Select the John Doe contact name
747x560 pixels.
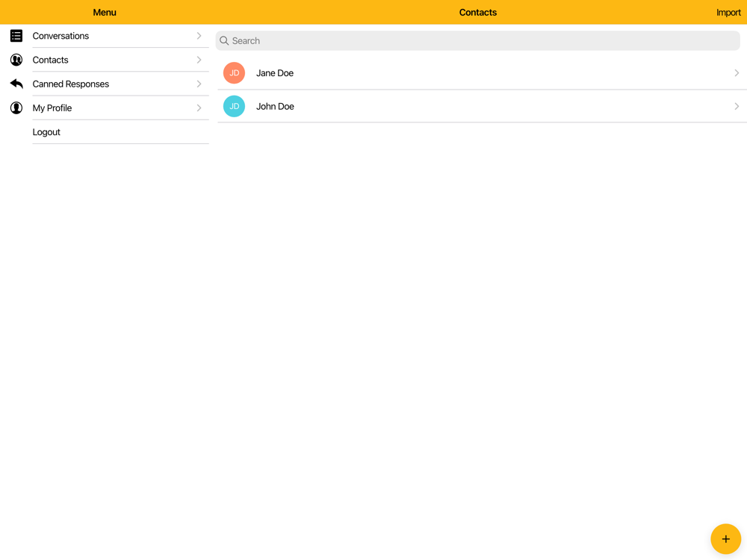[x=275, y=106]
